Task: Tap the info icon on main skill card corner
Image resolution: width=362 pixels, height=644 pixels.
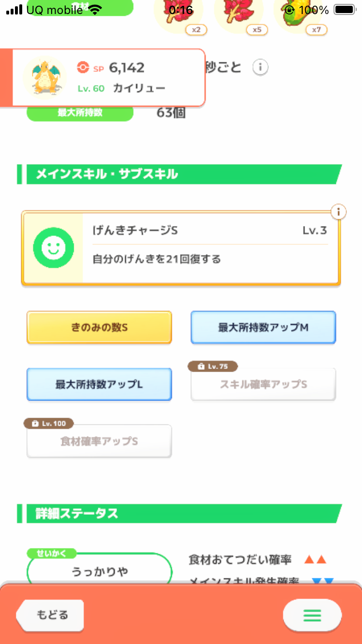Action: (x=339, y=211)
